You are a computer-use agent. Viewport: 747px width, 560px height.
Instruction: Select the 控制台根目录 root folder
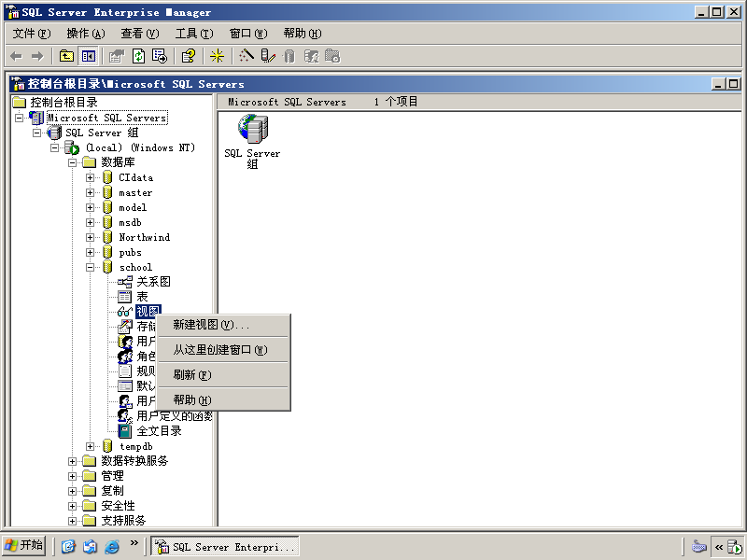tap(55, 102)
